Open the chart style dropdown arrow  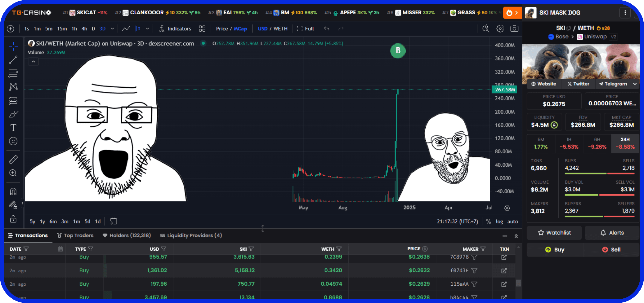pyautogui.click(x=147, y=29)
